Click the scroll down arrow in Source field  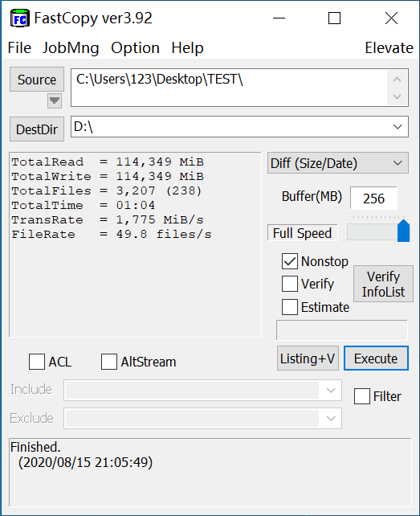click(397, 96)
